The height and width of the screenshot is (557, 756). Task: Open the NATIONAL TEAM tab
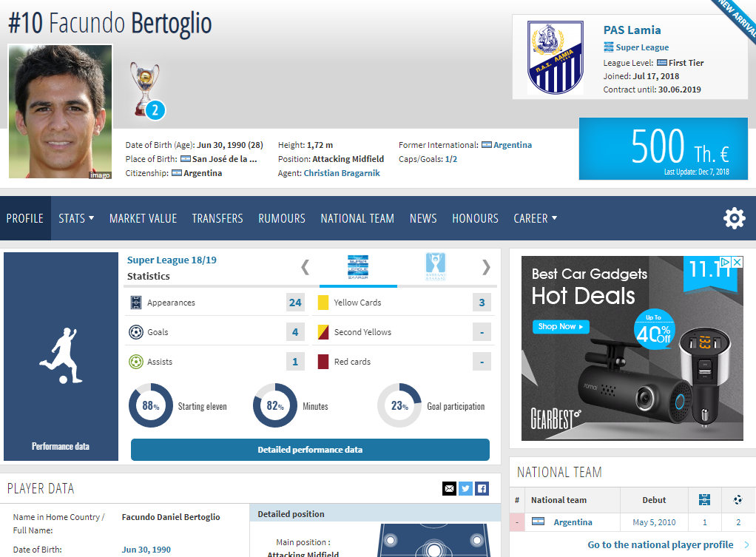357,218
